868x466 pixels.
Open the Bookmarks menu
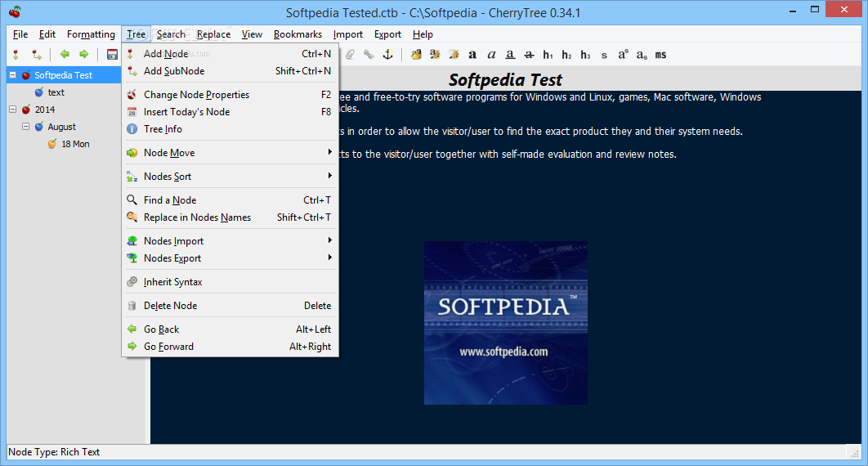pos(298,34)
